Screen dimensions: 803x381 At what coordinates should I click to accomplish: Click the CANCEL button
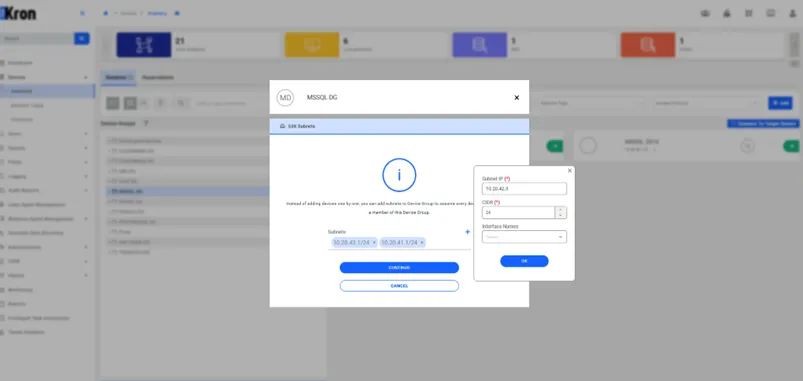(399, 286)
